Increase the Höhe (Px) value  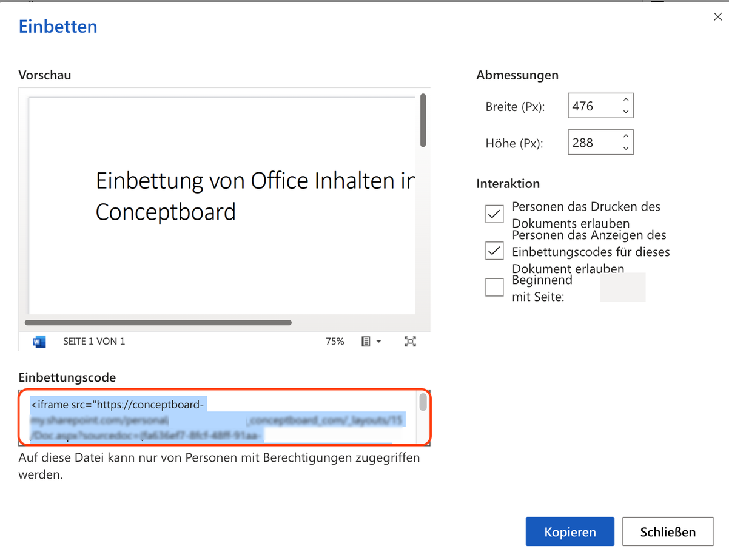click(626, 137)
